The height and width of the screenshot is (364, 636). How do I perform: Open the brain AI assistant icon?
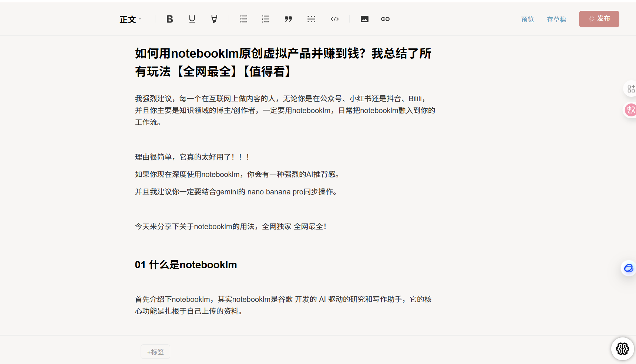point(622,348)
